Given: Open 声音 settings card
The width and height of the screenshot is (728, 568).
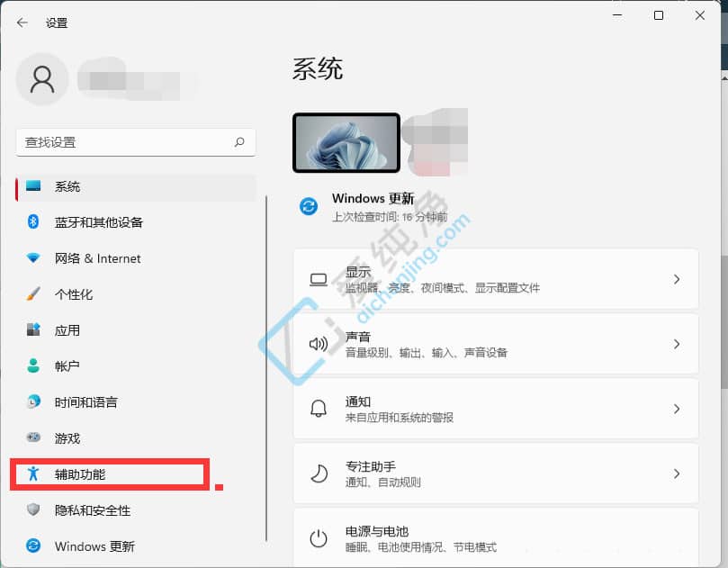Looking at the screenshot, I should [x=496, y=344].
